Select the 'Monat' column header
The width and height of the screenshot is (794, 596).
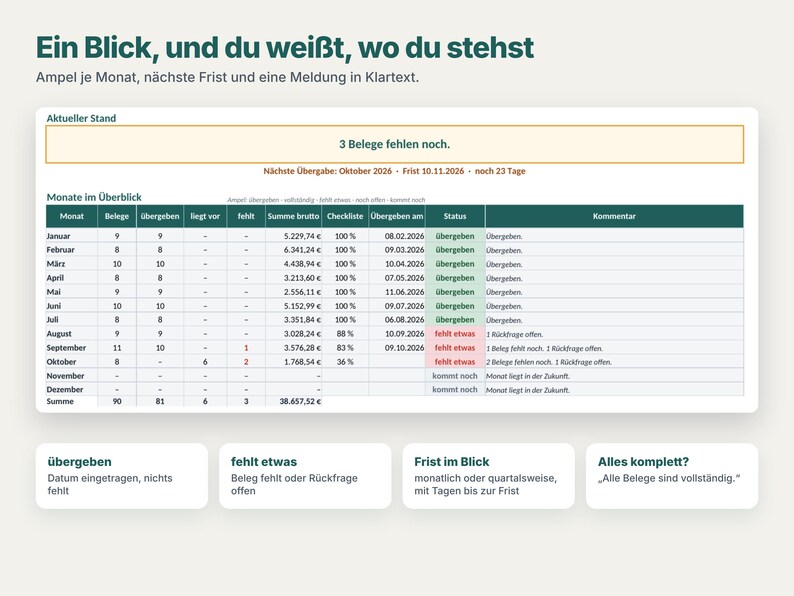coord(71,216)
